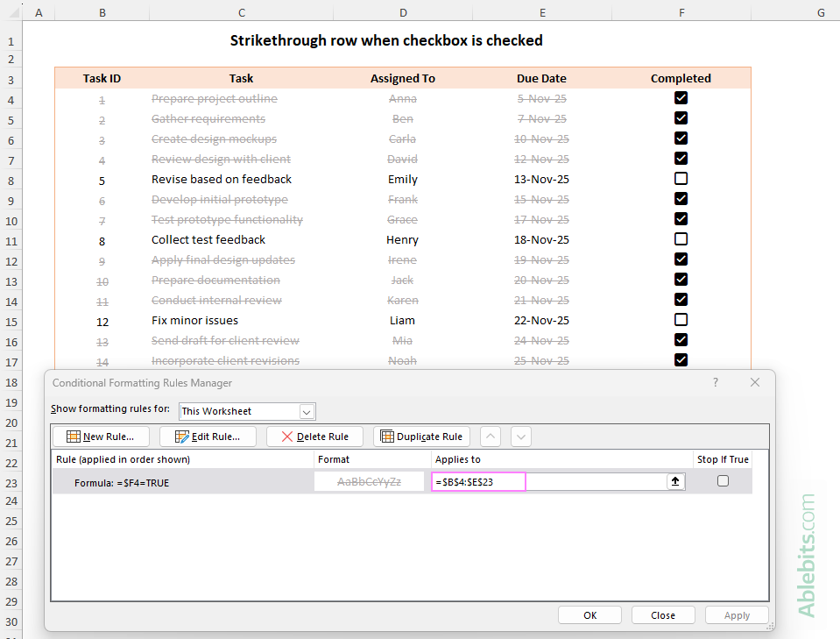This screenshot has height=639, width=840.
Task: Select the AaBbCcYyZz format preview
Action: pyautogui.click(x=369, y=480)
